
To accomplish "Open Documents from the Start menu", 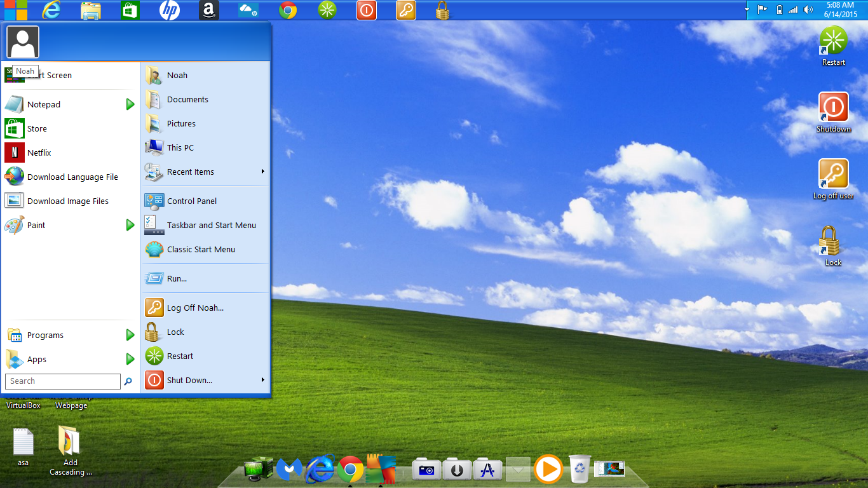I will pyautogui.click(x=206, y=99).
